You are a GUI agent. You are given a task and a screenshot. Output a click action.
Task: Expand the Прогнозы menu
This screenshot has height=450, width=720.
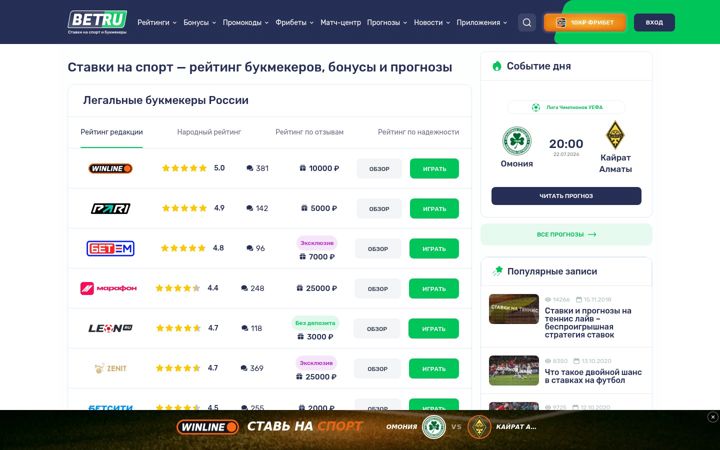pos(387,22)
